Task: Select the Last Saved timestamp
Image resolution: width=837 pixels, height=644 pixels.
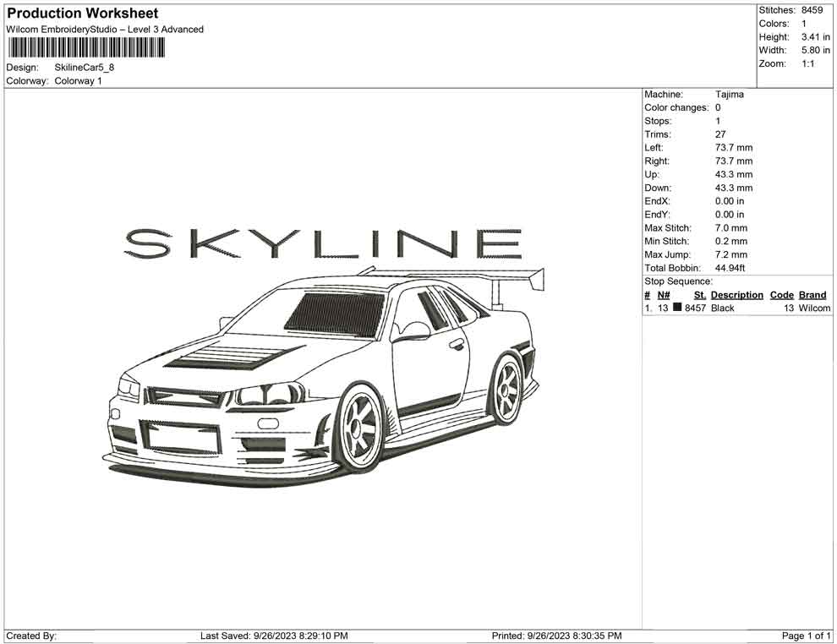Action: click(275, 636)
